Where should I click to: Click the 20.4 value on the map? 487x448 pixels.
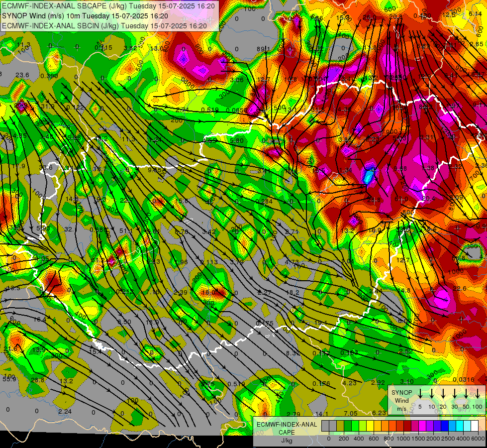429,198
